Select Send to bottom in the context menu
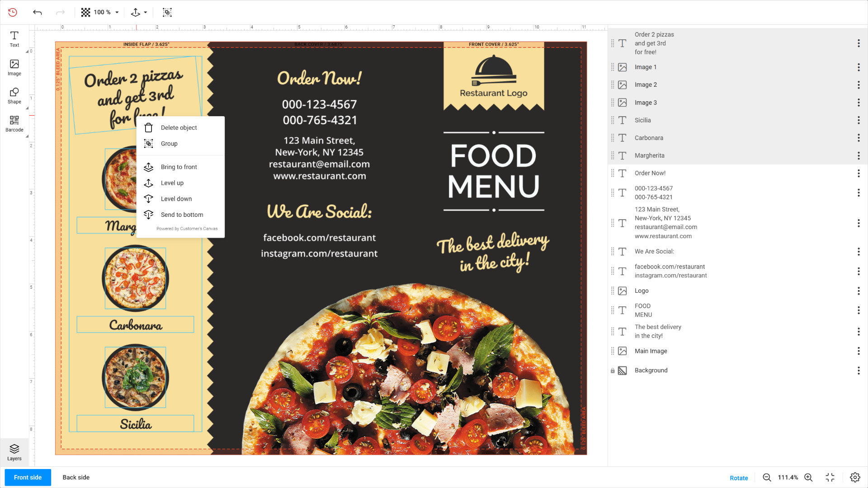868x488 pixels. 182,215
